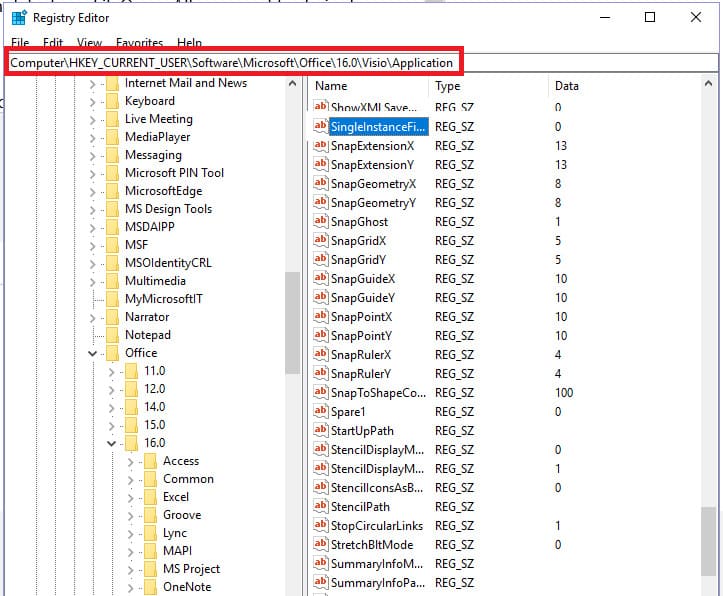Select the SummaryInfoPa... value
The width and height of the screenshot is (723, 596).
378,583
